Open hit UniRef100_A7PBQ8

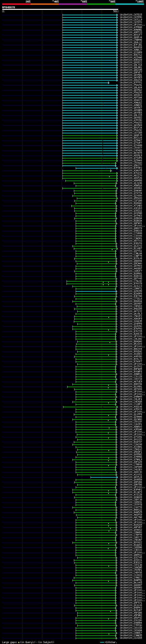(131, 27)
